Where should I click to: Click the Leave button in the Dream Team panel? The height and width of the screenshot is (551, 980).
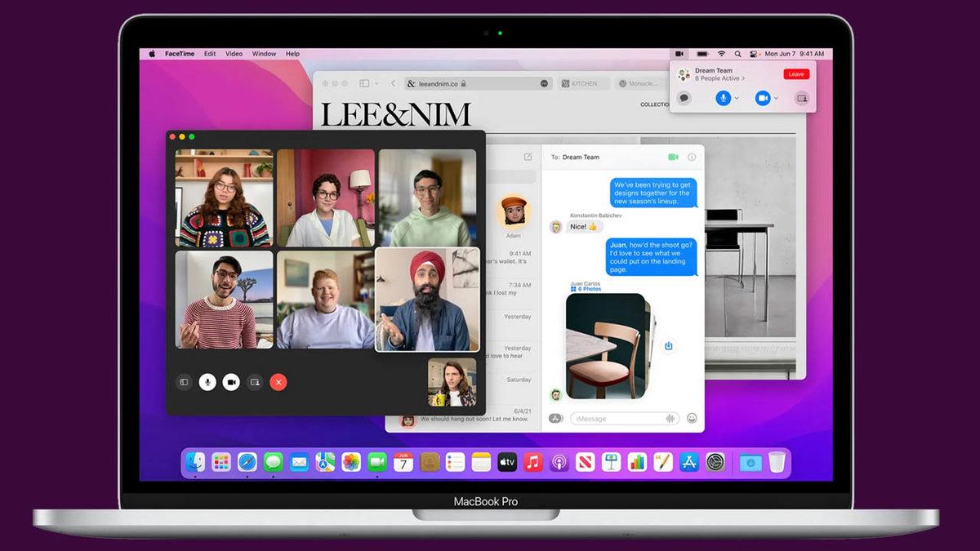pyautogui.click(x=796, y=73)
